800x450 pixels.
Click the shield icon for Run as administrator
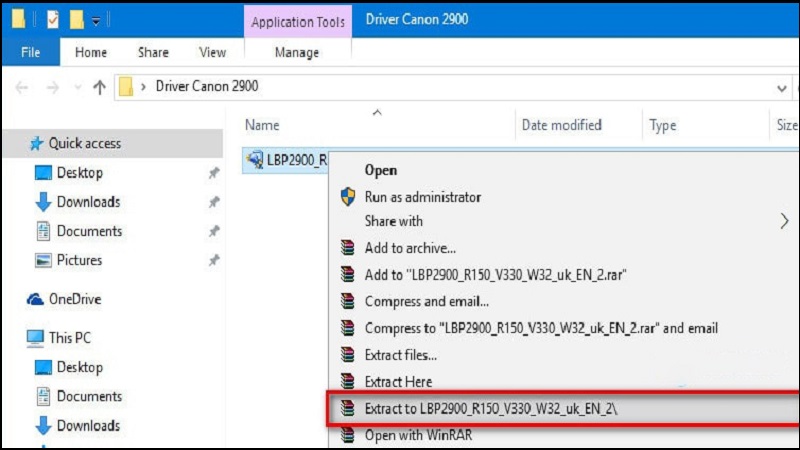348,197
